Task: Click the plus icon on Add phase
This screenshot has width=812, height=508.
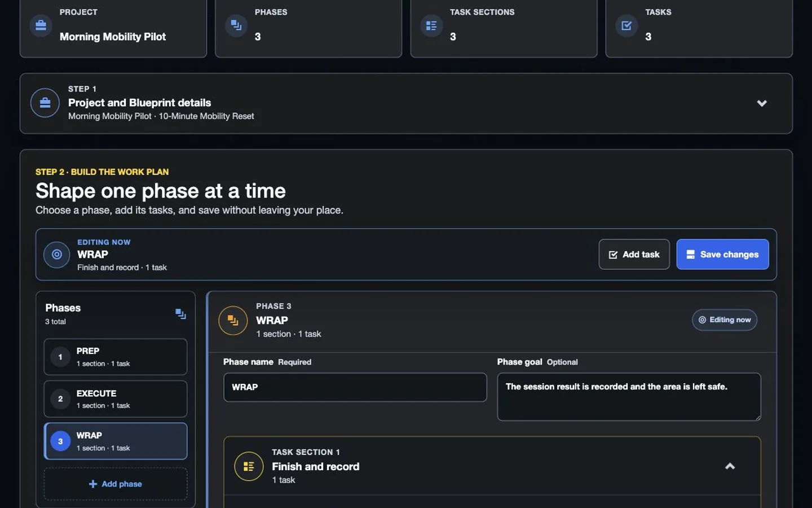Action: pyautogui.click(x=93, y=484)
